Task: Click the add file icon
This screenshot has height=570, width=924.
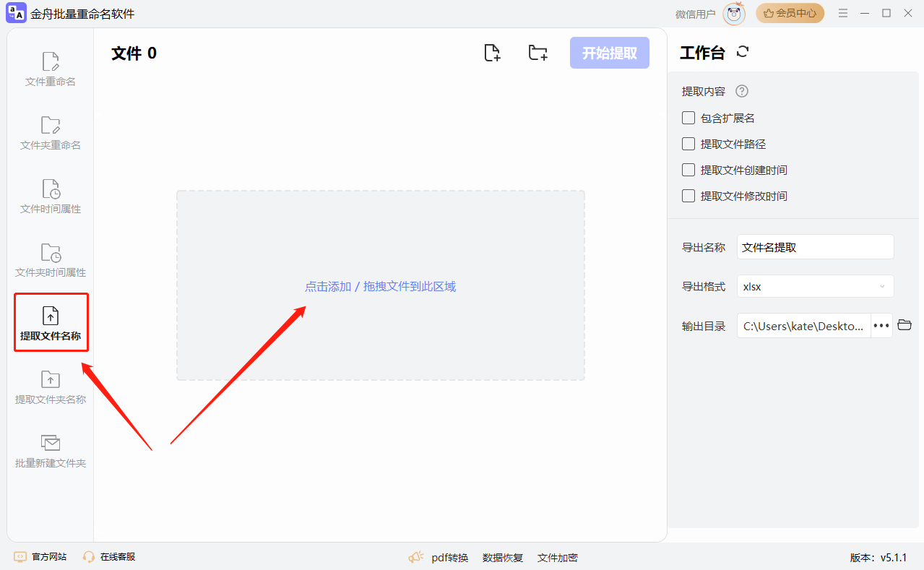Action: [492, 53]
